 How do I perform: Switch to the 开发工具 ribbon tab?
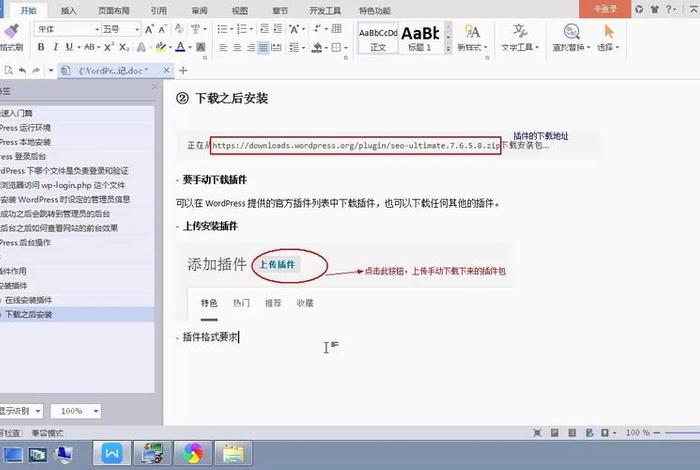(x=325, y=10)
